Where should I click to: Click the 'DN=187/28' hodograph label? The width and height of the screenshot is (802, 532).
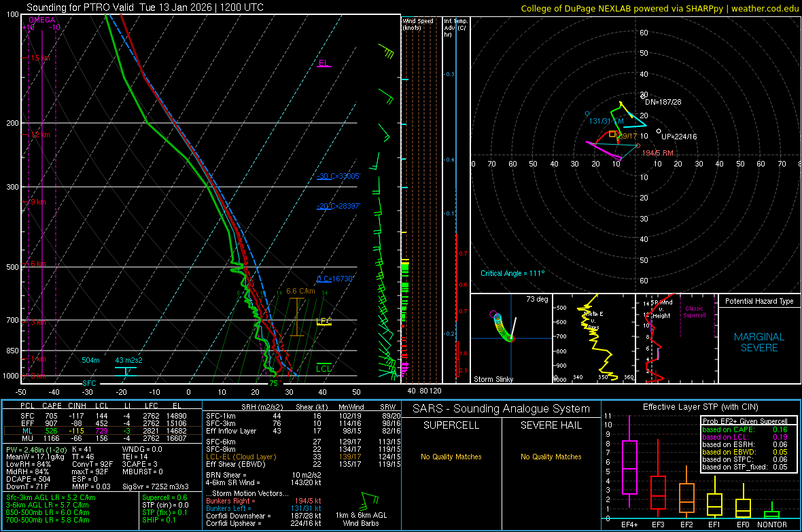pos(663,102)
